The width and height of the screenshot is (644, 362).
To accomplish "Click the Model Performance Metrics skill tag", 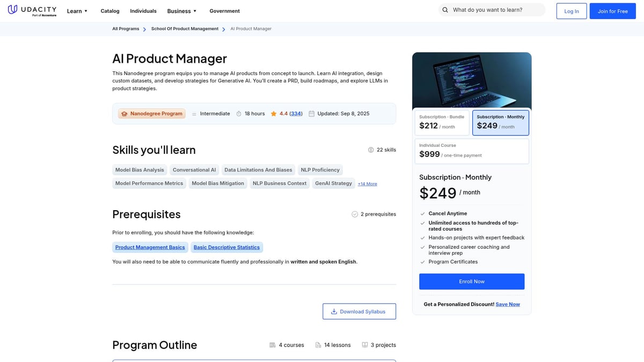I will [x=149, y=183].
